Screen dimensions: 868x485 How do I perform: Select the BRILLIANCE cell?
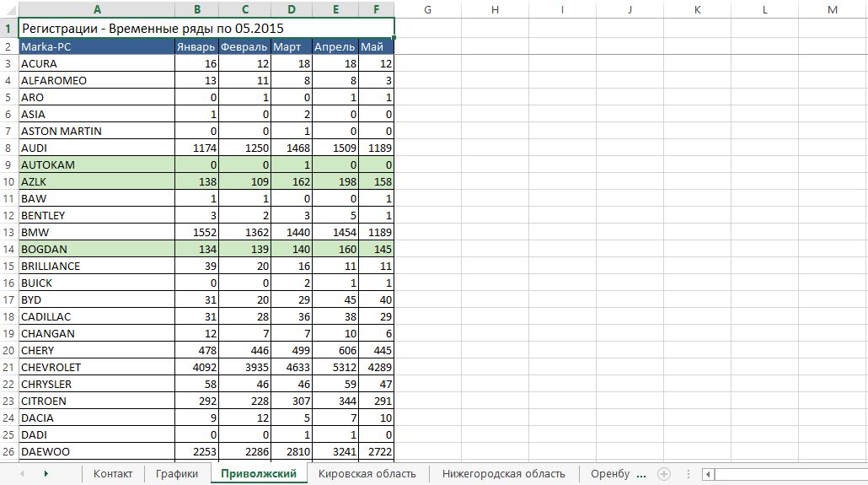[x=97, y=266]
